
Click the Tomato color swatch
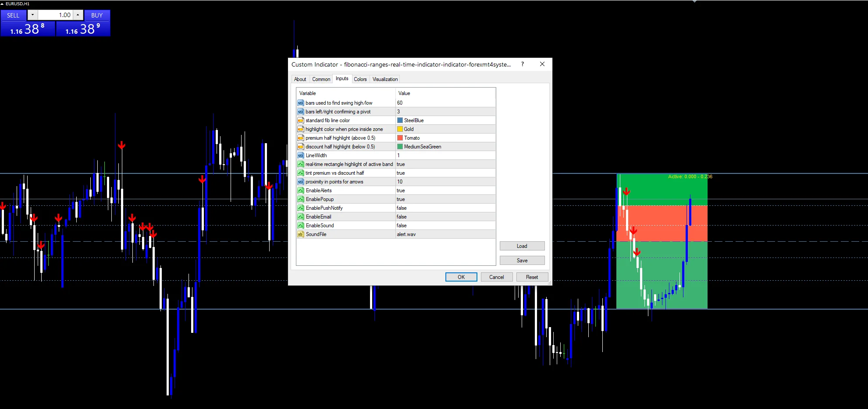point(400,138)
